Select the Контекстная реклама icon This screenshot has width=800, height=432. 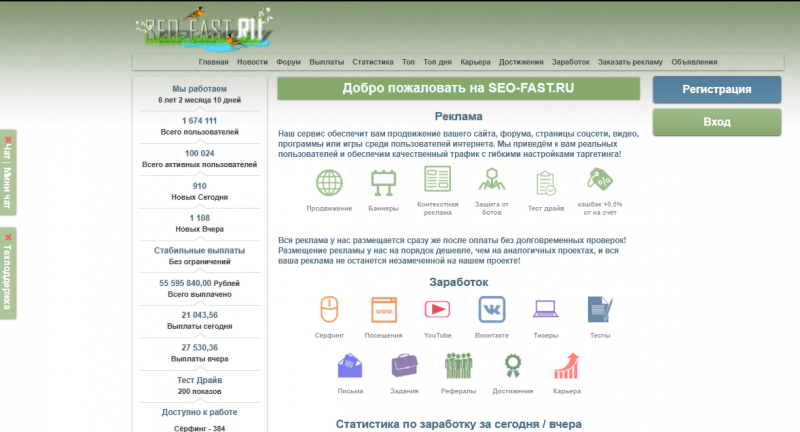(437, 179)
